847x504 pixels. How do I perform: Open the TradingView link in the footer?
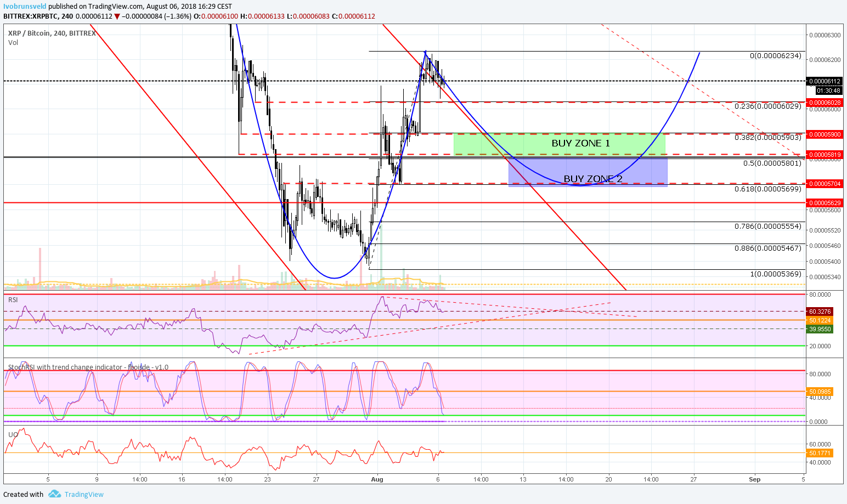pos(84,494)
